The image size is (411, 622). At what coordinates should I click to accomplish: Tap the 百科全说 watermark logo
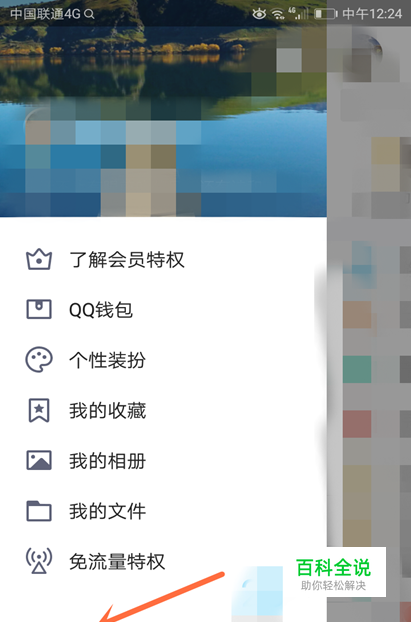coord(334,572)
